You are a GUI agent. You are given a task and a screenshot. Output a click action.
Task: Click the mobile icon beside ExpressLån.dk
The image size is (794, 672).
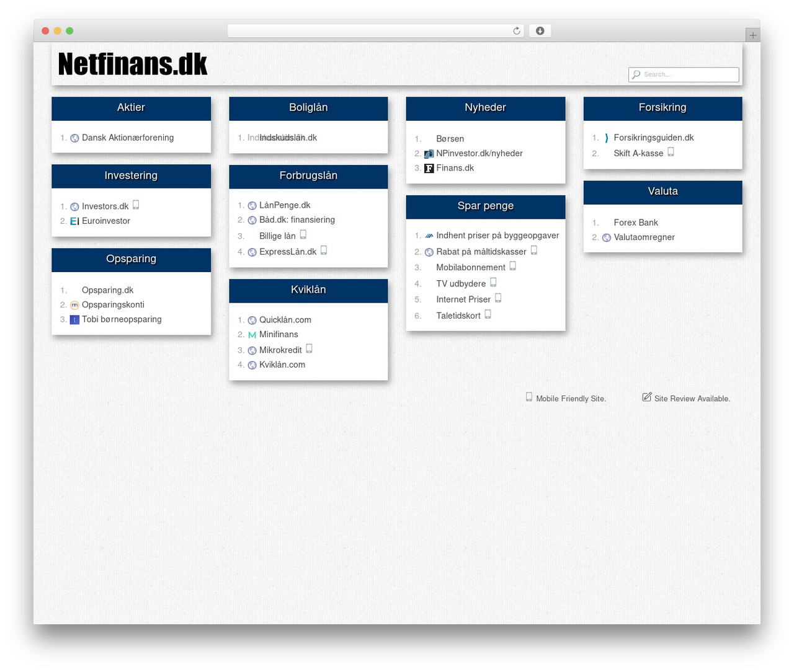click(324, 250)
